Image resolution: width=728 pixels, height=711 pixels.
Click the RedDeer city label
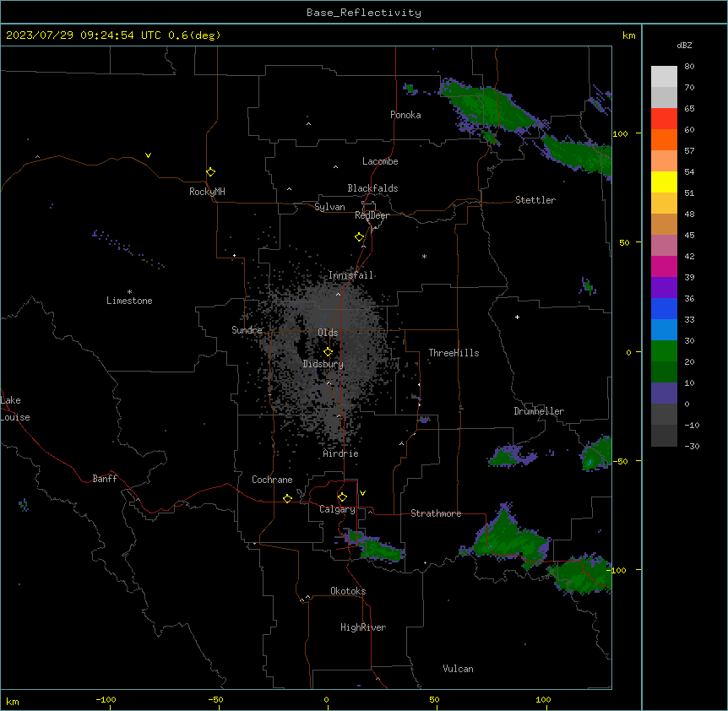point(372,215)
